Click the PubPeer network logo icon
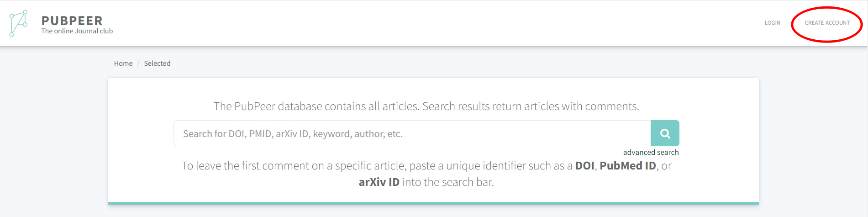 pos(18,23)
